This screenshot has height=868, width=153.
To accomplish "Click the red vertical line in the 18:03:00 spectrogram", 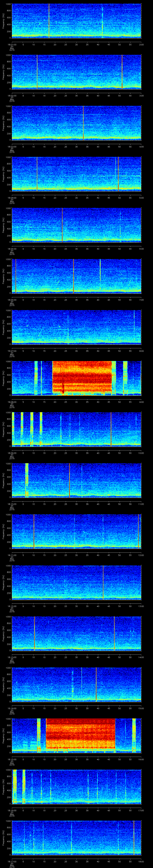I will tap(83, 123).
